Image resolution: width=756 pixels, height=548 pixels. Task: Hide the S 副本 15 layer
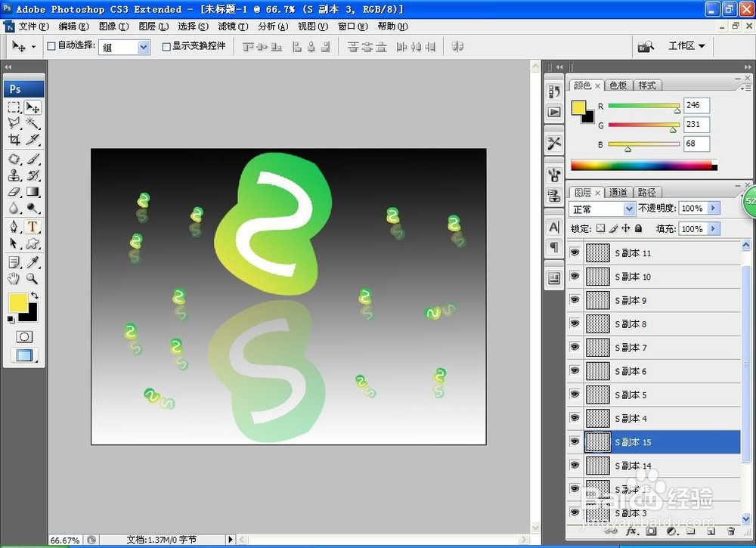[x=575, y=441]
